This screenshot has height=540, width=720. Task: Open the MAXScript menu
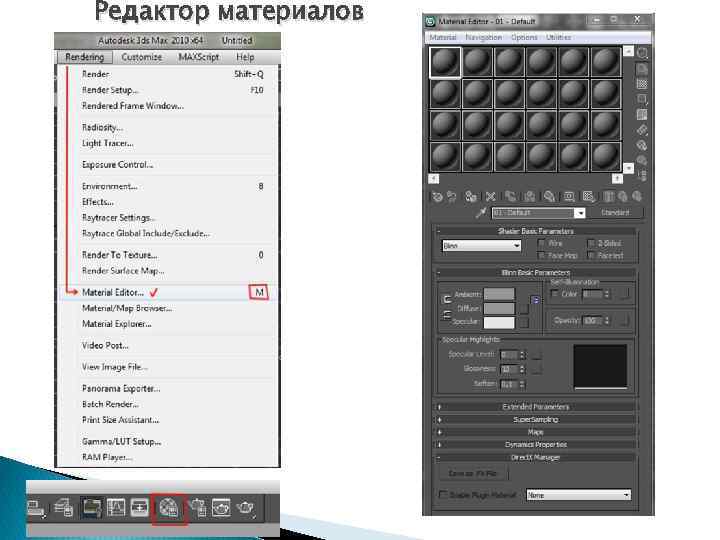tap(199, 57)
